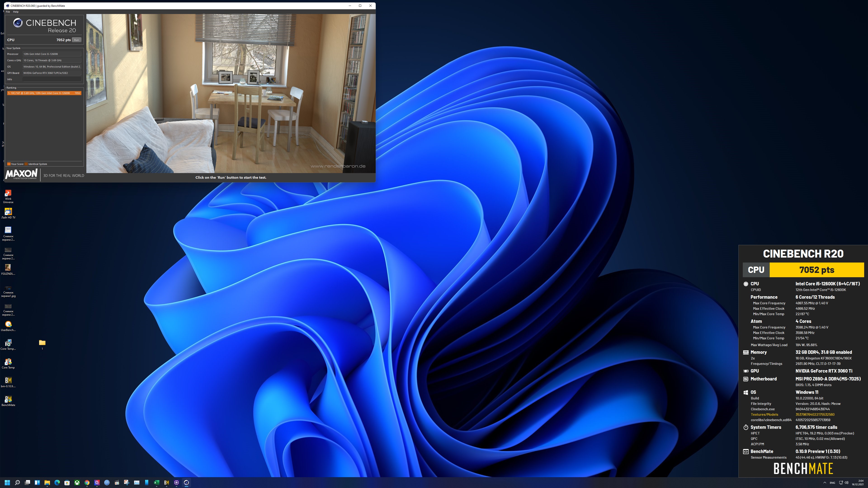The image size is (868, 488).
Task: Click the yellow 7052 pts BenchMate score
Action: tap(817, 270)
